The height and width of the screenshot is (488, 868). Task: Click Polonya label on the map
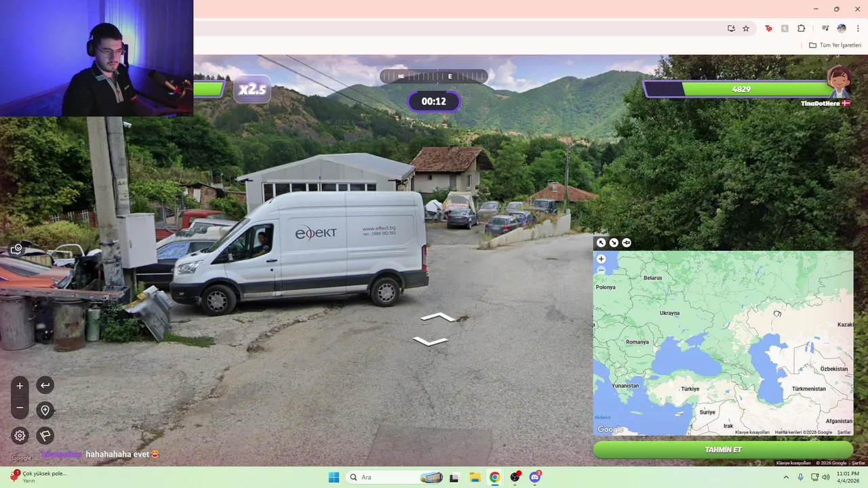606,287
